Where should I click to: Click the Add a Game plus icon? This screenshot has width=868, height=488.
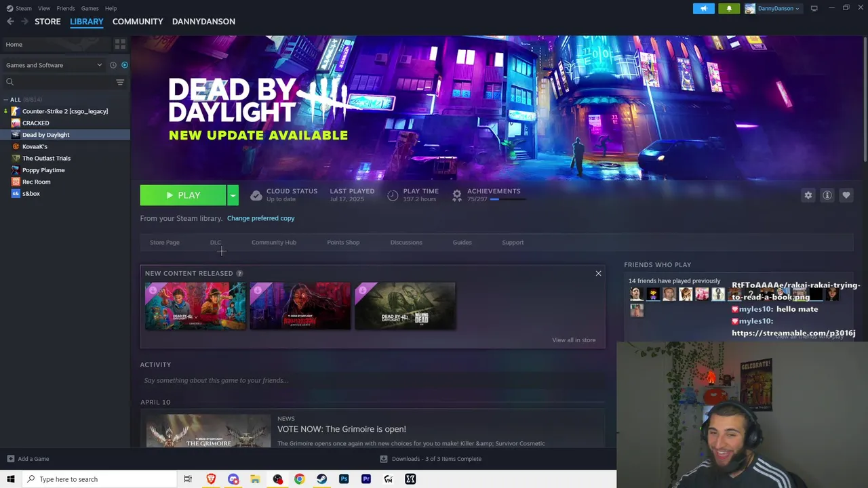point(10,459)
